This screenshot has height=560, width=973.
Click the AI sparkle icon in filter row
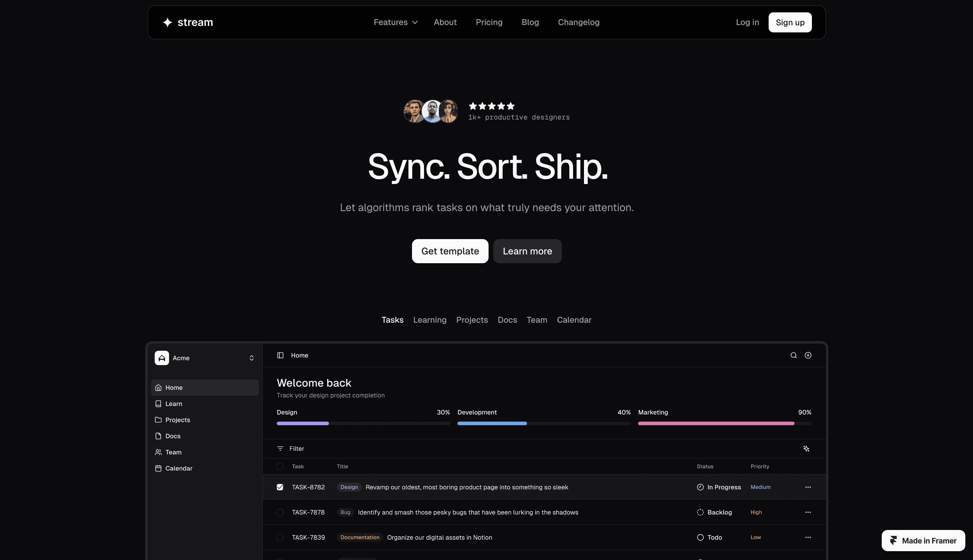point(806,448)
